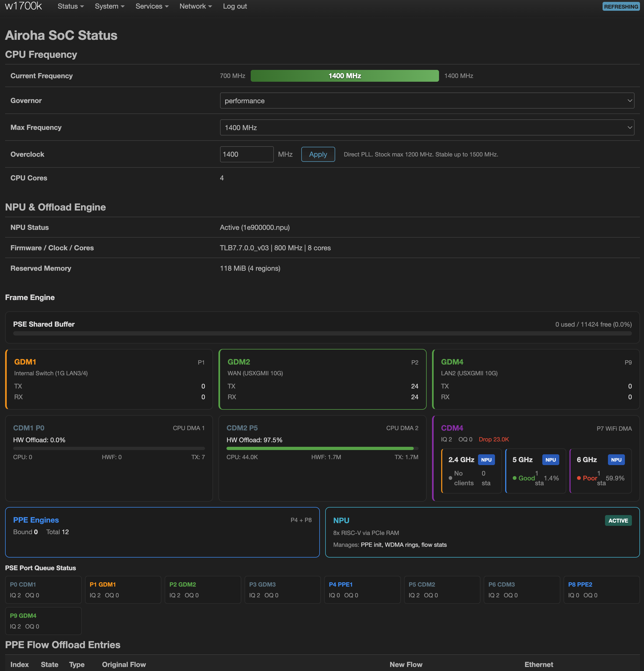Open the Network menu

coord(196,6)
